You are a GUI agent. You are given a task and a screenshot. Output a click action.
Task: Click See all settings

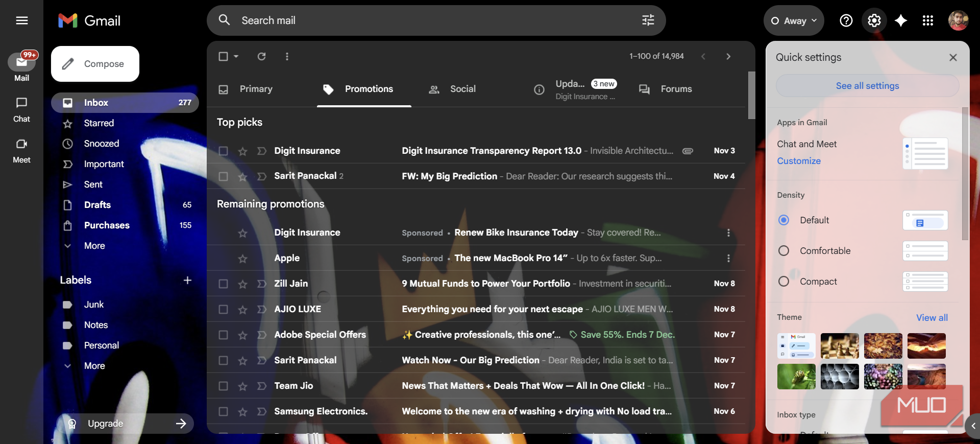click(x=867, y=86)
